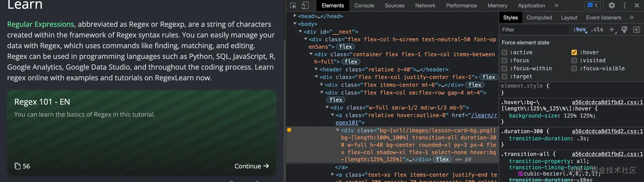The height and width of the screenshot is (182, 644).
Task: Click the pages icon beside 56
Action: coord(17,166)
